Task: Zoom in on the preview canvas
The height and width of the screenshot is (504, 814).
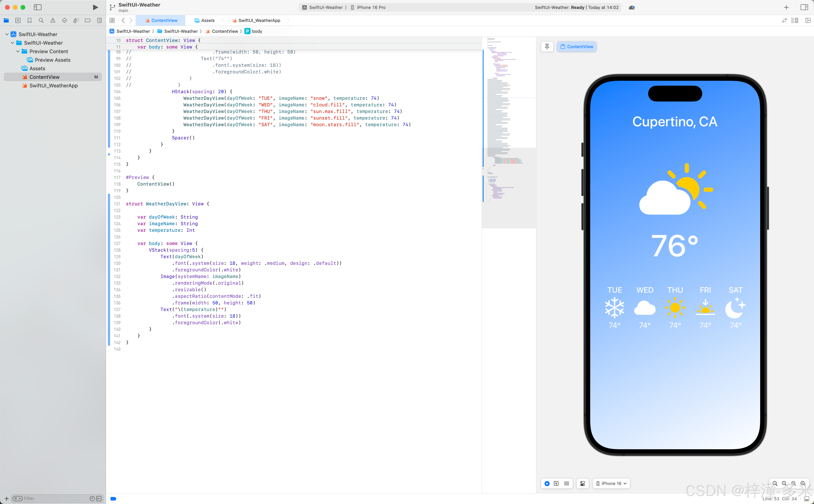Action: (x=803, y=483)
